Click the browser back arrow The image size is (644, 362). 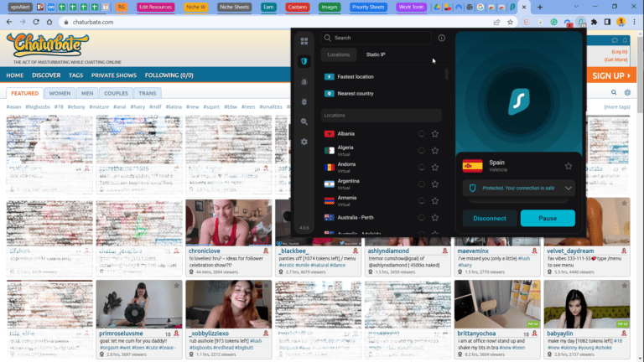click(x=9, y=22)
